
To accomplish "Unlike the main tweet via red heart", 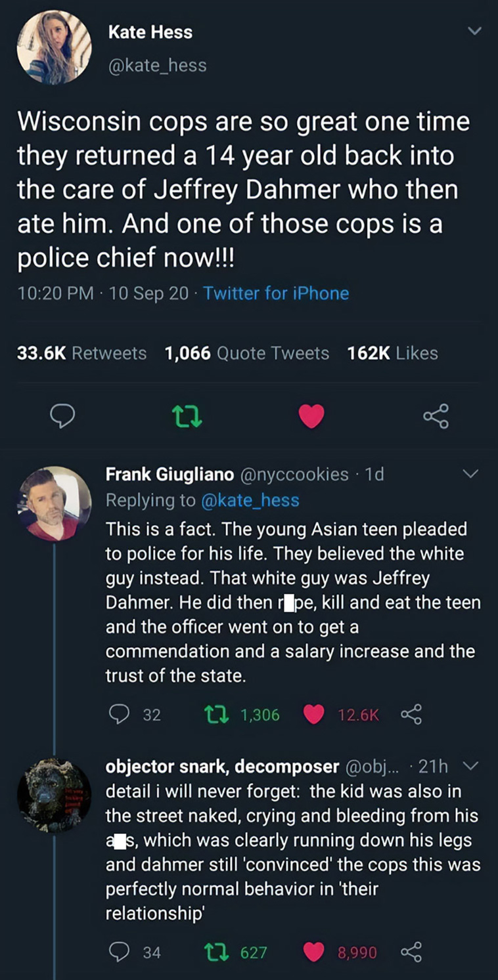I will (x=311, y=415).
